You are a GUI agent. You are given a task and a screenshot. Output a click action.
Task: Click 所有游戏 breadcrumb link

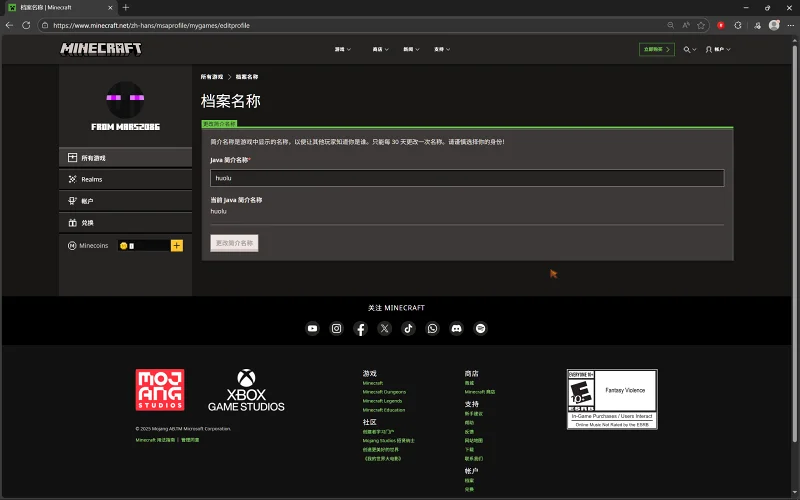pyautogui.click(x=212, y=77)
